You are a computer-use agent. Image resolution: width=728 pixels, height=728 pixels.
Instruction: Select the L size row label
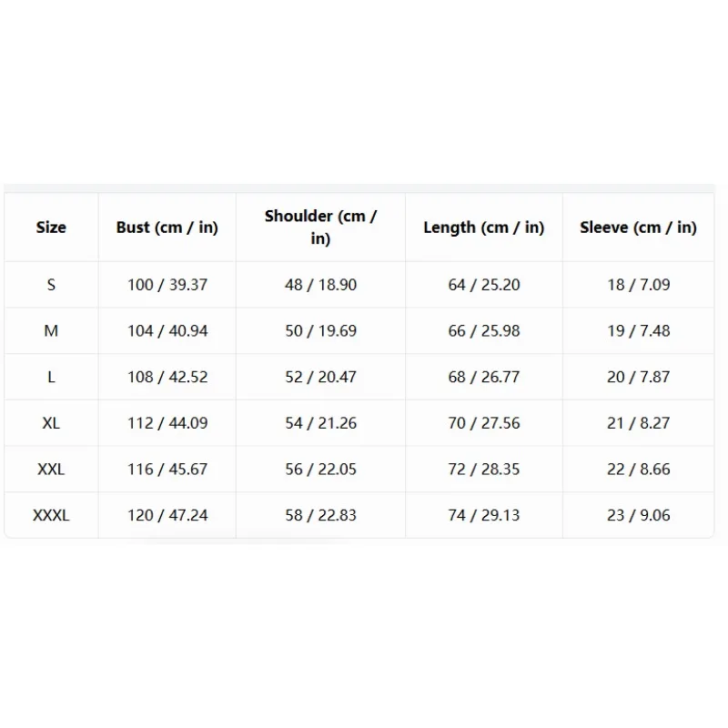pos(51,377)
